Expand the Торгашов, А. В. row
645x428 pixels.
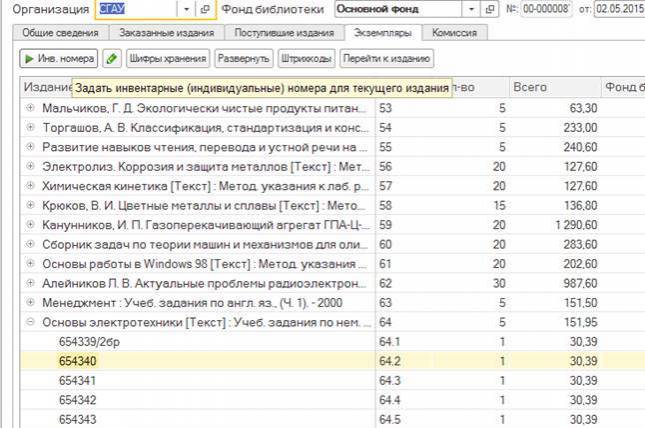(x=30, y=127)
